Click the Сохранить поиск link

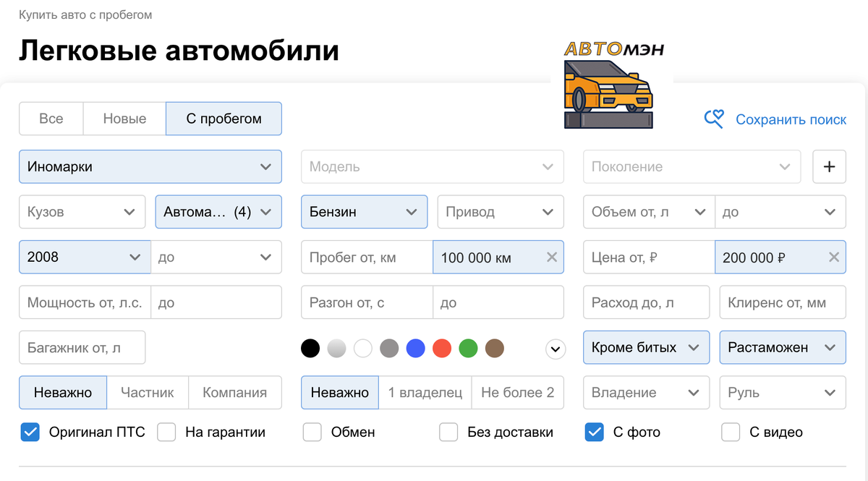pyautogui.click(x=791, y=119)
